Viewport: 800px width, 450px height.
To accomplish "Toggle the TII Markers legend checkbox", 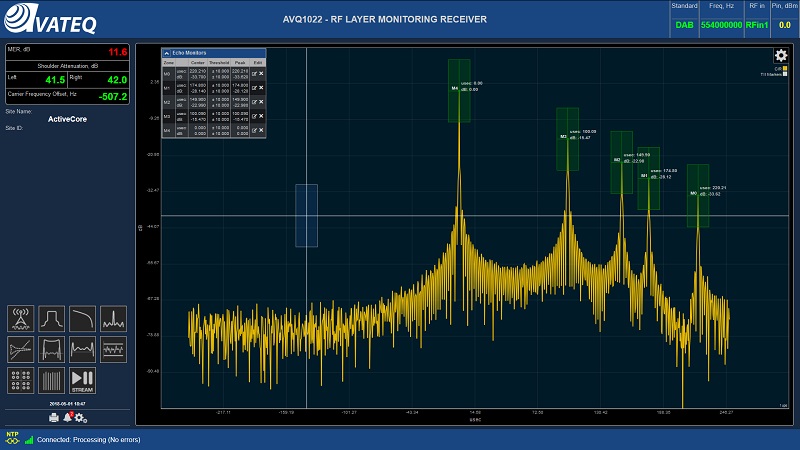I will tap(785, 75).
